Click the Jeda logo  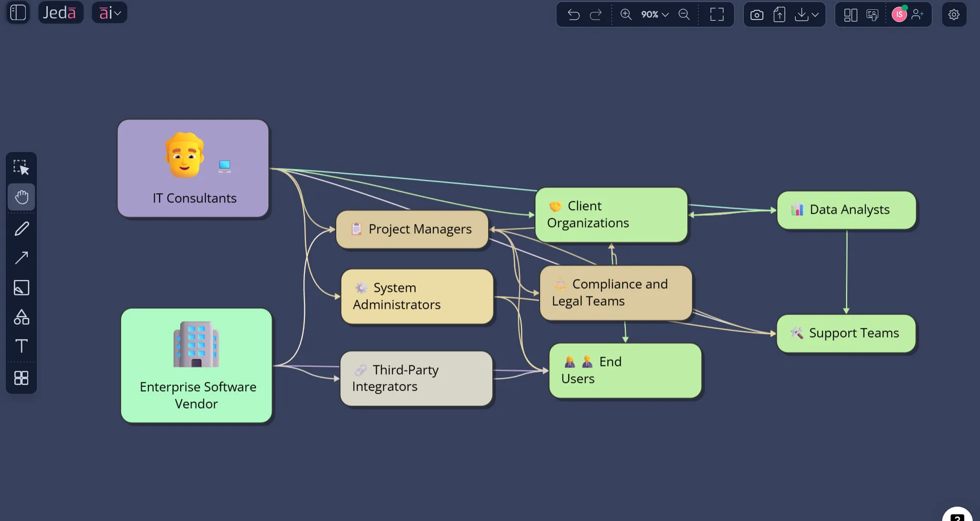pos(61,12)
